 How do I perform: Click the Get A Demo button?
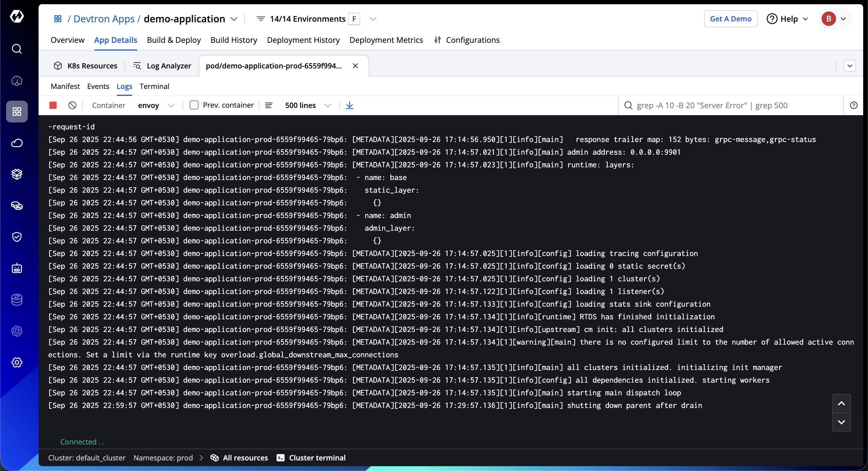pyautogui.click(x=730, y=19)
